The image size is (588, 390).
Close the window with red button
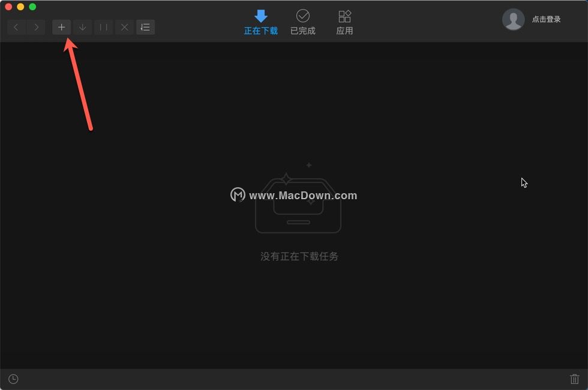pyautogui.click(x=8, y=7)
